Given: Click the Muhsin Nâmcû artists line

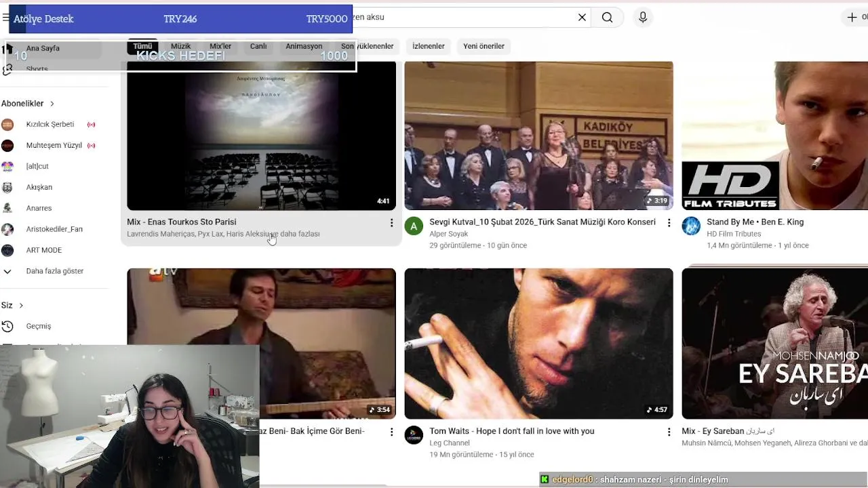Looking at the screenshot, I should point(774,443).
